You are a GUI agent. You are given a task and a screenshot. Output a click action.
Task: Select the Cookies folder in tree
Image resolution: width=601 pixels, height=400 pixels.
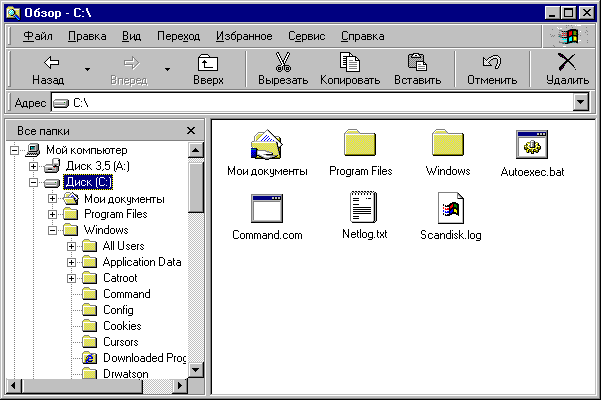[x=122, y=326]
